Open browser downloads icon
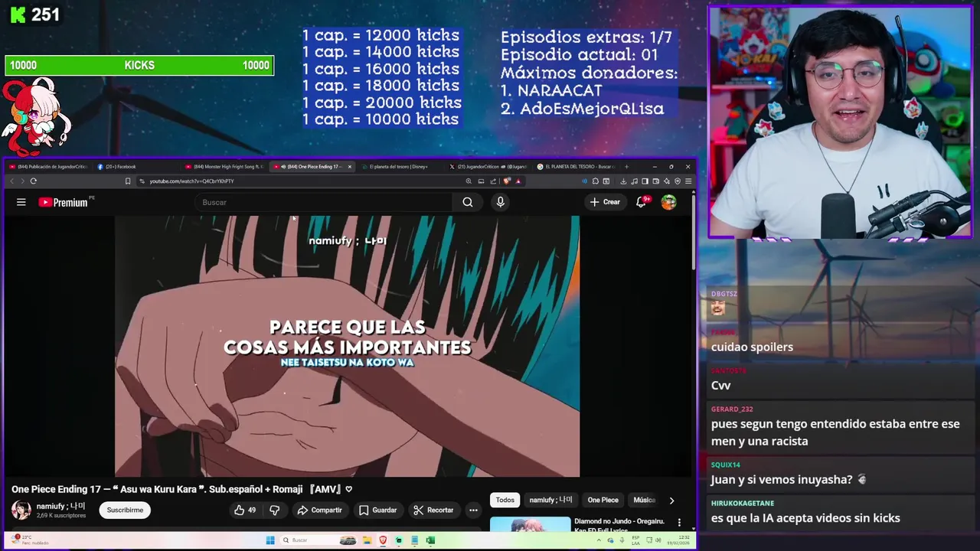This screenshot has height=551, width=980. pos(623,181)
